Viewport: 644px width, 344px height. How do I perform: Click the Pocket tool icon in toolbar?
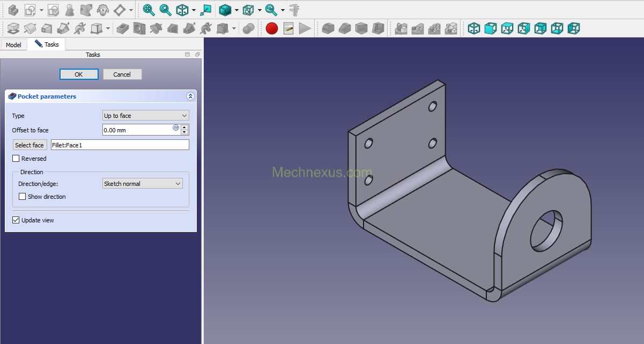click(123, 28)
